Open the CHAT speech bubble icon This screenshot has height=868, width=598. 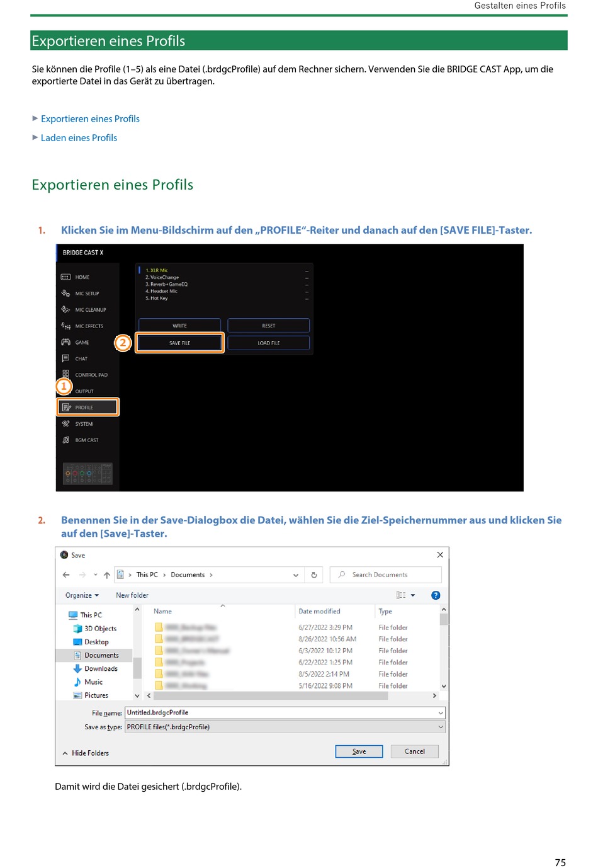[65, 358]
